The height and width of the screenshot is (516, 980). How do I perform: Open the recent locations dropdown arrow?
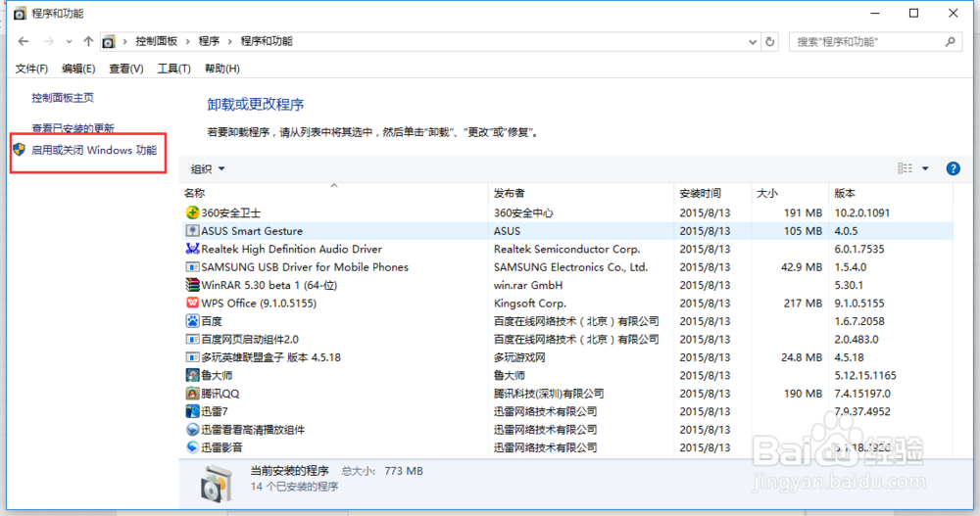tap(69, 42)
